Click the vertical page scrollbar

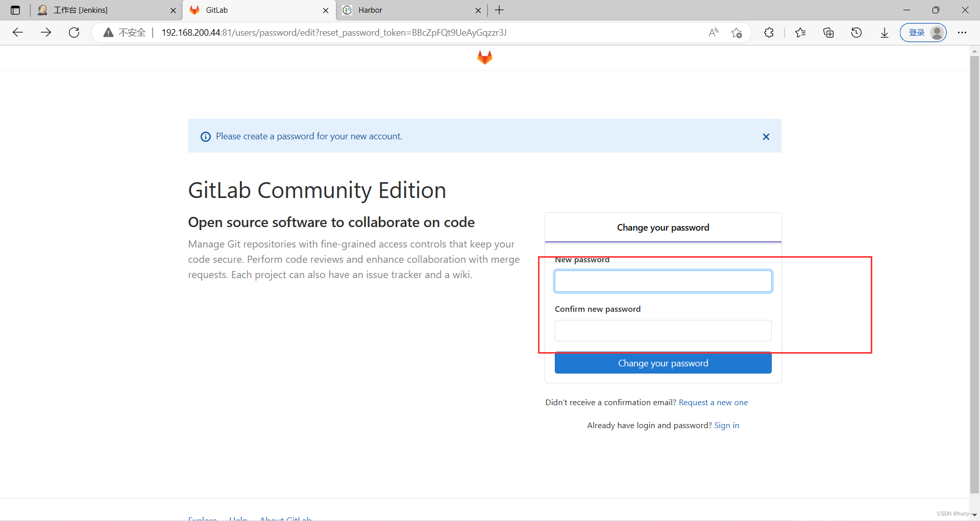pos(974,276)
